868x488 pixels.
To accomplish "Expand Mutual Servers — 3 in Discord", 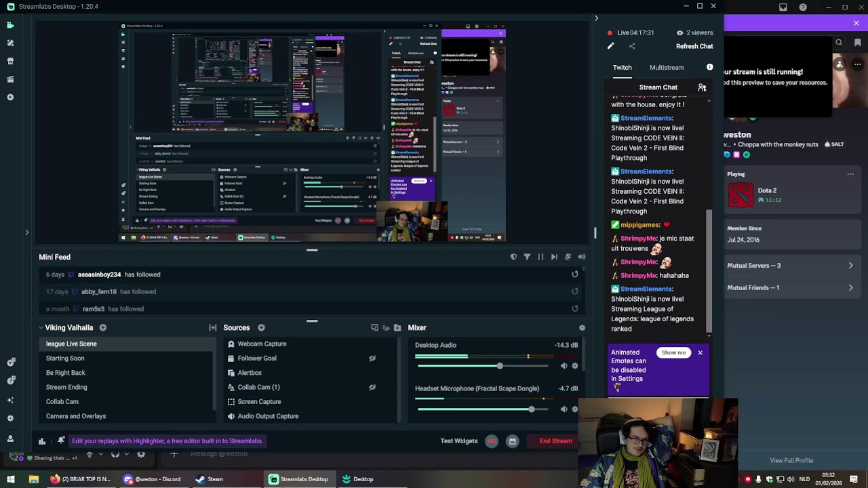I will tap(790, 266).
